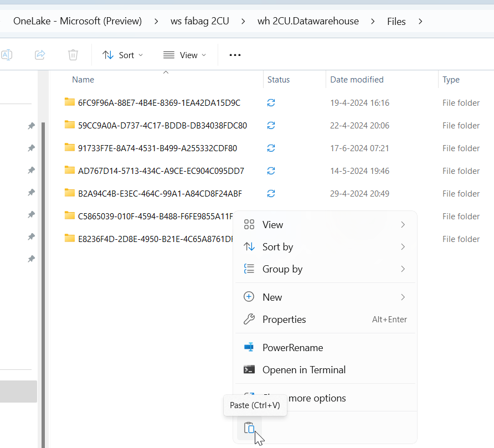Select the AD767D14-5713-434C folder row
This screenshot has width=494, height=448.
(161, 171)
